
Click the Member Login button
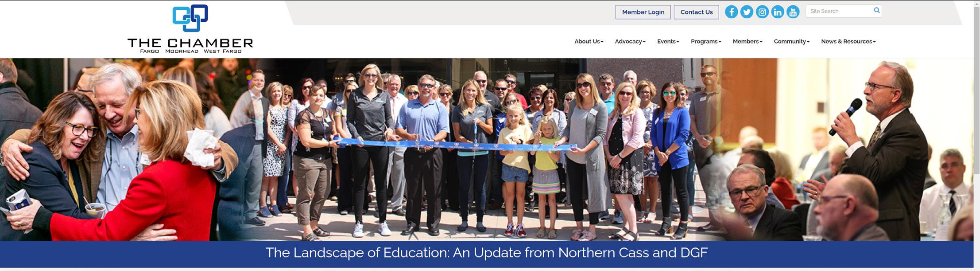click(x=643, y=12)
